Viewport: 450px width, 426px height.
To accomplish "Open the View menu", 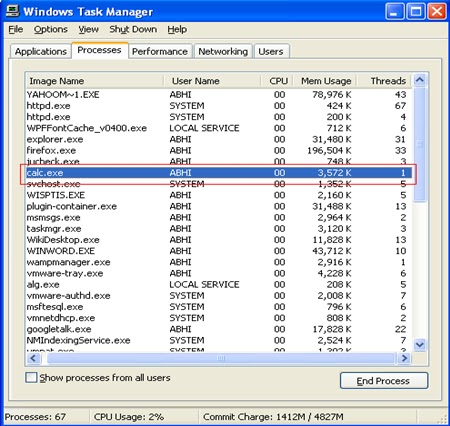I will (x=88, y=29).
